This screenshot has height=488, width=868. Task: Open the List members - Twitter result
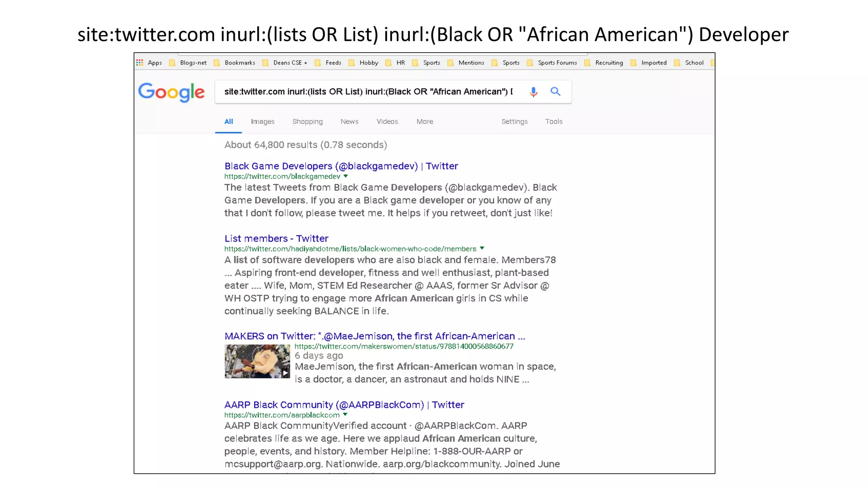tap(276, 238)
